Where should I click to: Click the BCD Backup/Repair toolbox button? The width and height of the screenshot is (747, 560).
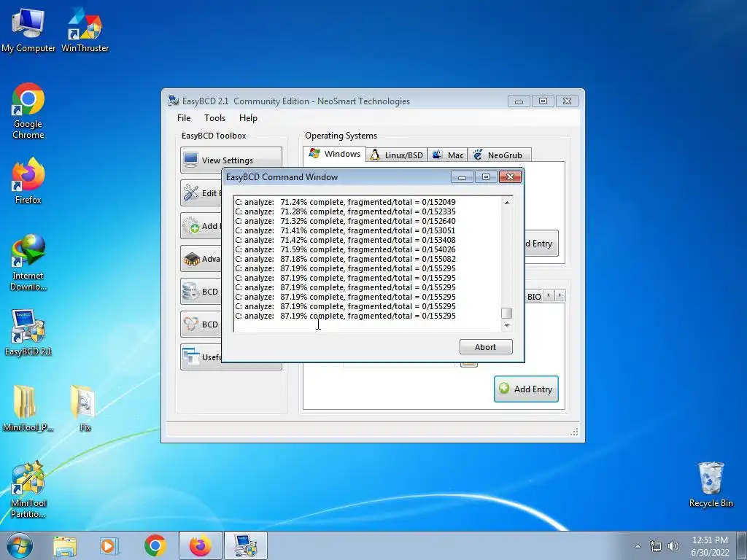pyautogui.click(x=201, y=292)
